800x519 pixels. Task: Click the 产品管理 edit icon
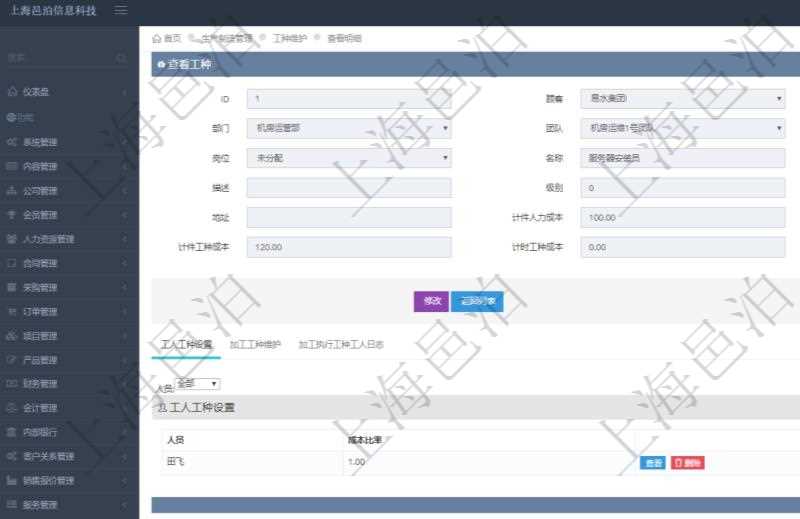(12, 360)
